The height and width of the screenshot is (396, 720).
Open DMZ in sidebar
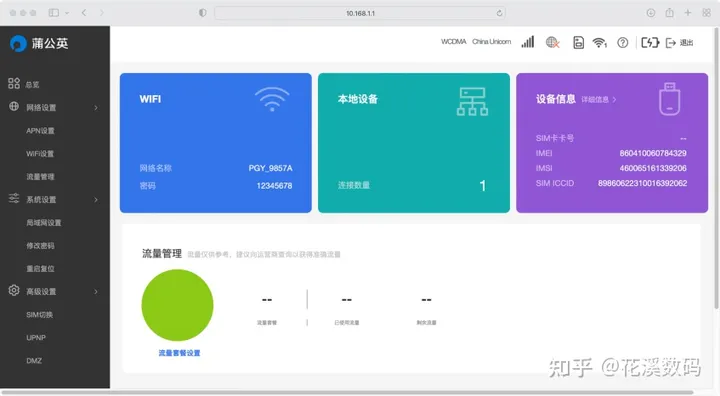click(34, 361)
